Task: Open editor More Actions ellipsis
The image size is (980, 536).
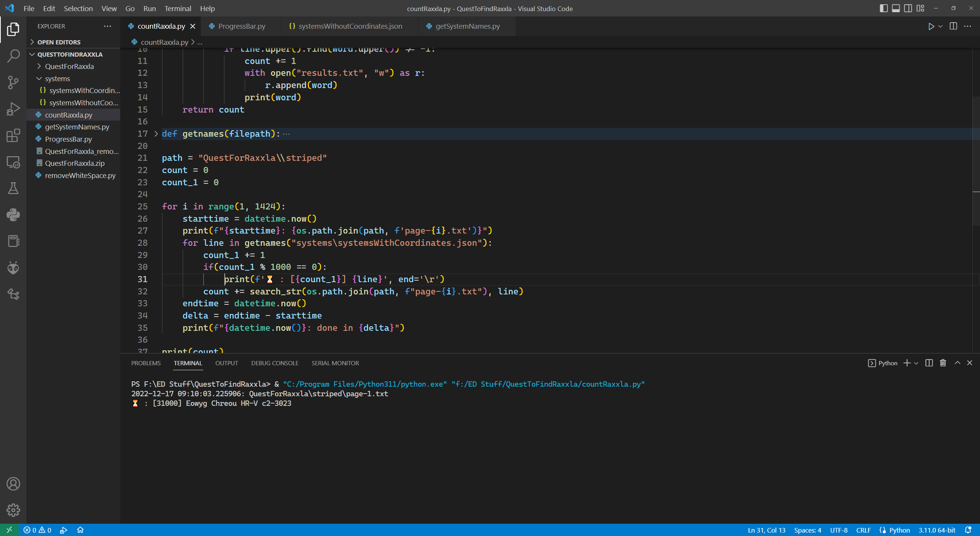Action: pos(967,26)
